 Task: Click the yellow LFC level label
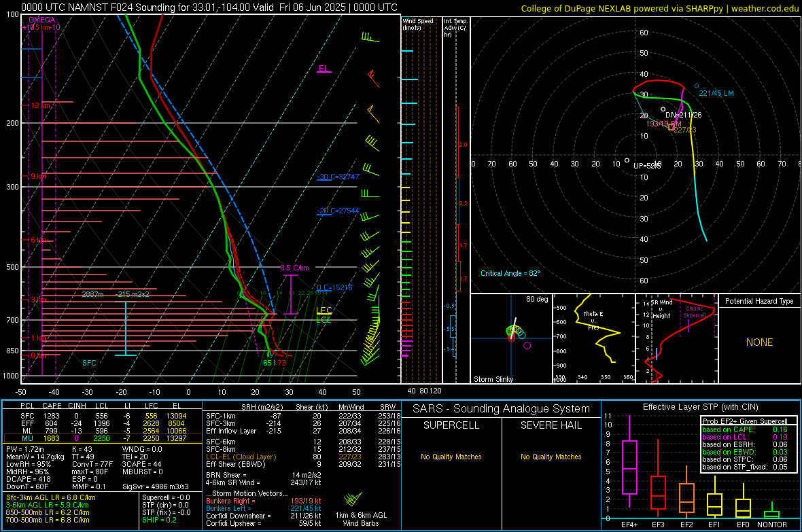click(324, 311)
